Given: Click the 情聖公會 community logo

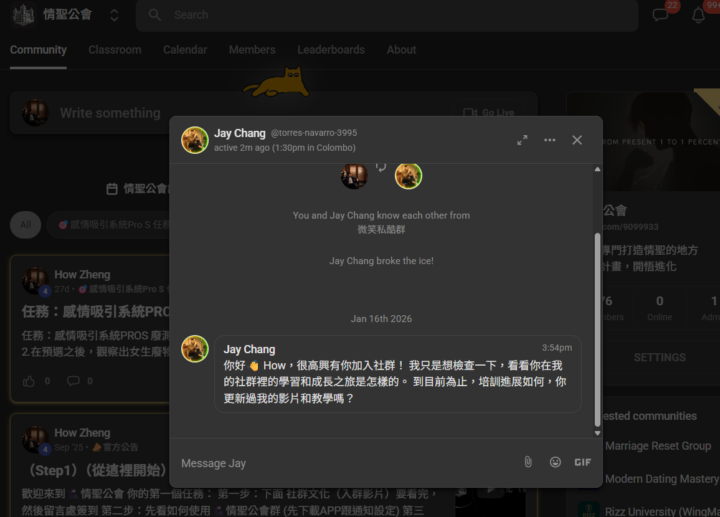Looking at the screenshot, I should point(23,14).
